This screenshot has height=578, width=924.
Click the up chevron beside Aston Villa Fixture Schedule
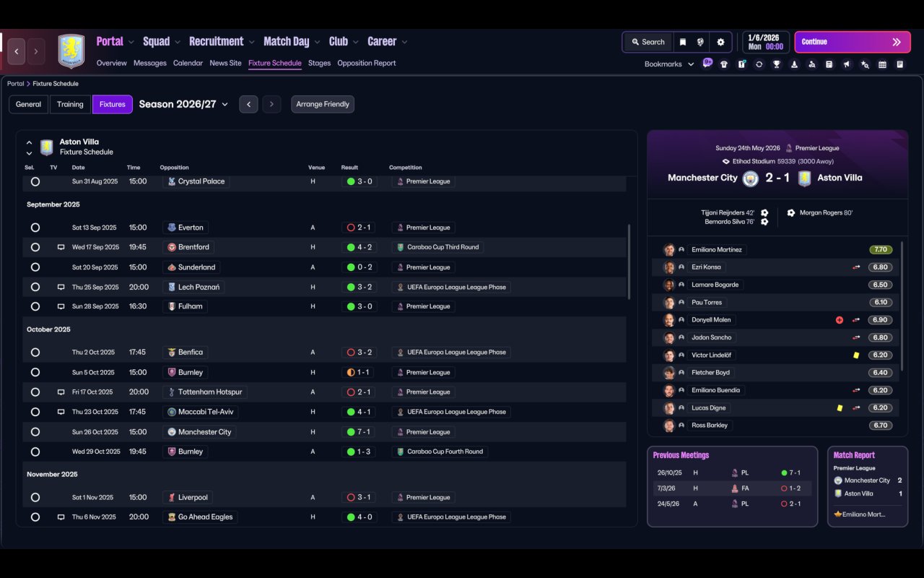coord(29,143)
